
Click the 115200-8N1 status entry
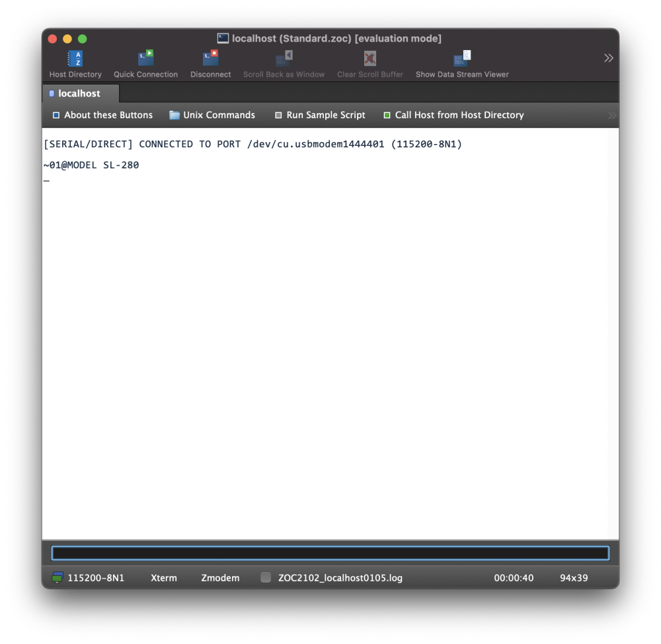click(96, 578)
